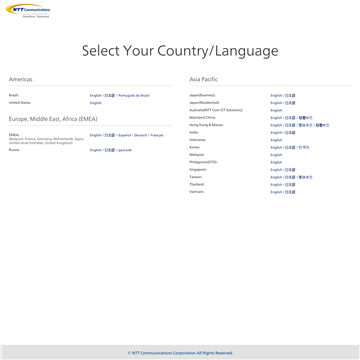Choose Deutsch for EMEA region
The width and height of the screenshot is (360, 360).
click(141, 135)
